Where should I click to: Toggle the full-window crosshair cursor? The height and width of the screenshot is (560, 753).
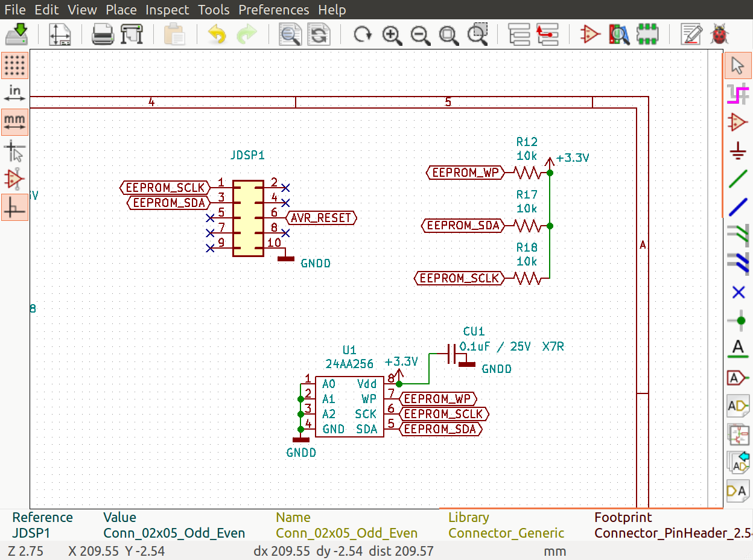tap(14, 151)
